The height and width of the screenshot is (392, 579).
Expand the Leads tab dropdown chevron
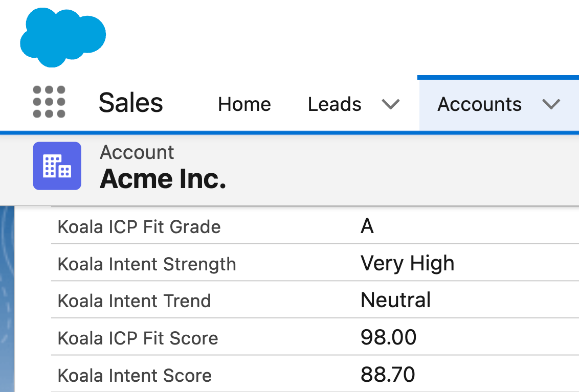coord(390,104)
